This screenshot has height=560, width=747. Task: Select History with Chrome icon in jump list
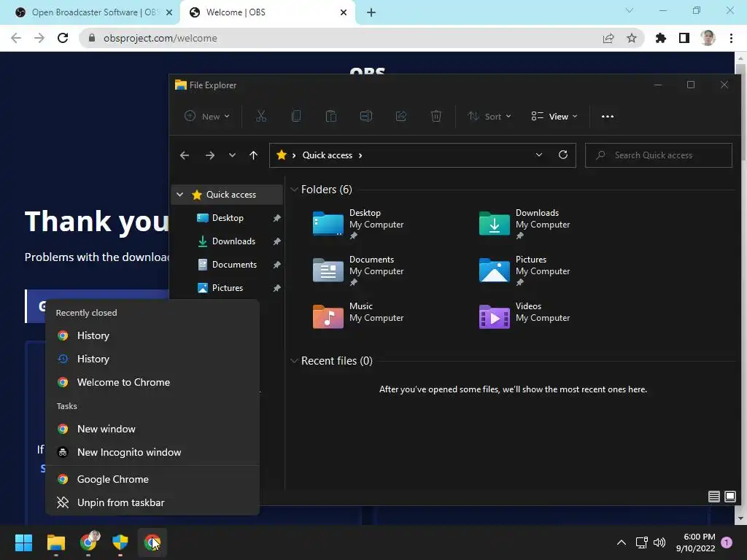pos(152,335)
